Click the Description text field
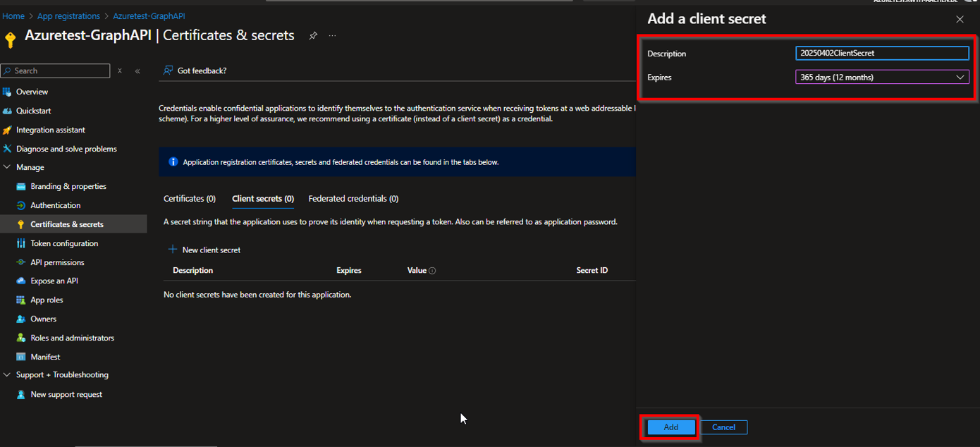Screen dimensions: 980x447 pyautogui.click(x=882, y=54)
